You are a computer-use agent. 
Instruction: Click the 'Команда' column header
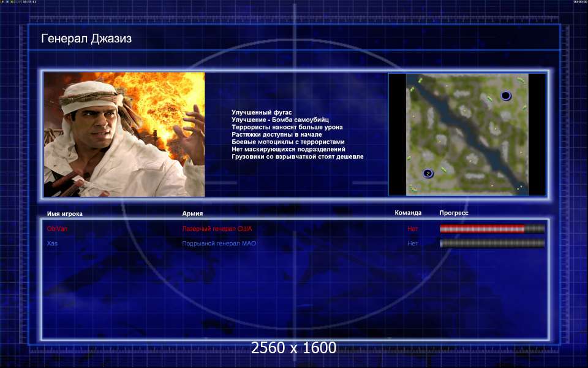pos(408,213)
